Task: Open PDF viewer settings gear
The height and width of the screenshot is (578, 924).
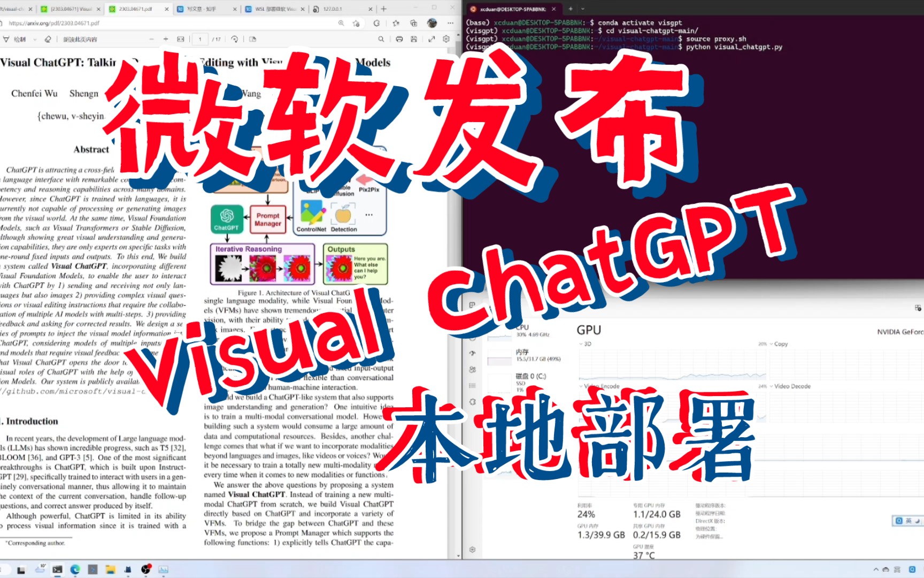Action: point(446,39)
